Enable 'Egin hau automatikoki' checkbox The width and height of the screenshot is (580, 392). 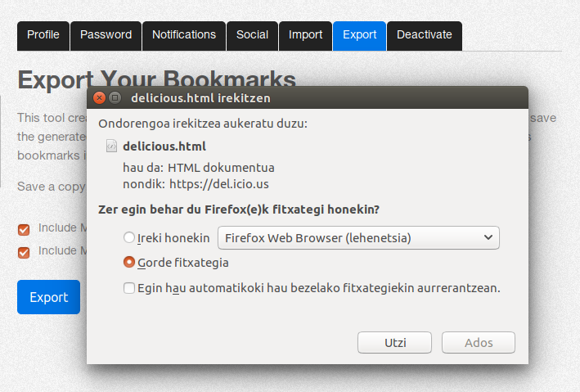tap(128, 288)
